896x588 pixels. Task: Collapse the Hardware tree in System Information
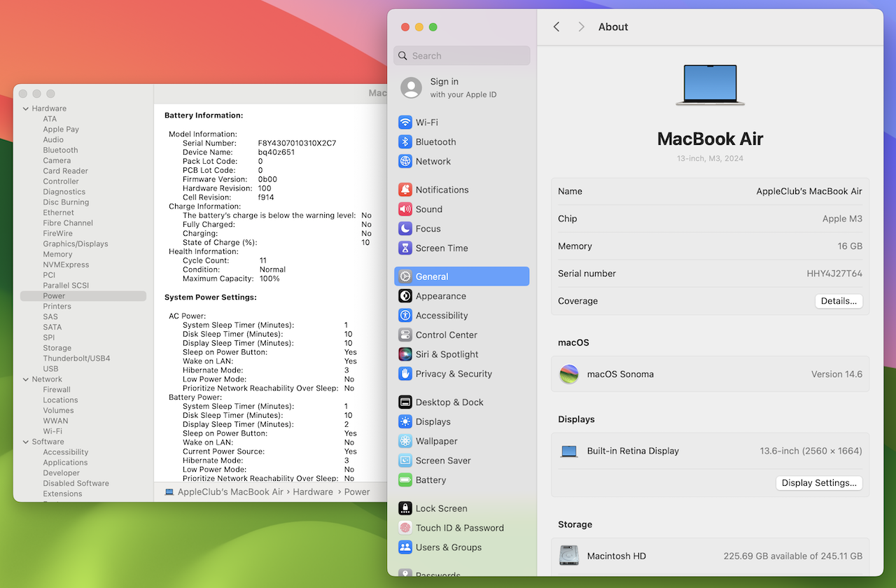(26, 108)
